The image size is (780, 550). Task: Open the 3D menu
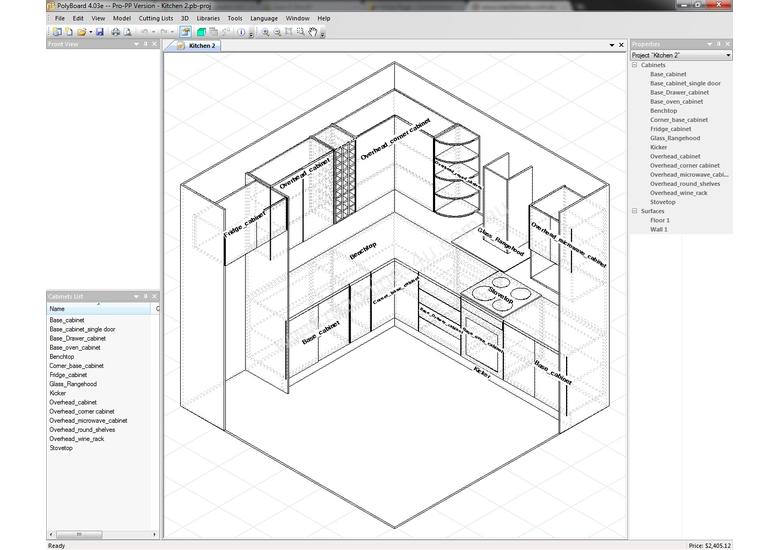tap(185, 18)
